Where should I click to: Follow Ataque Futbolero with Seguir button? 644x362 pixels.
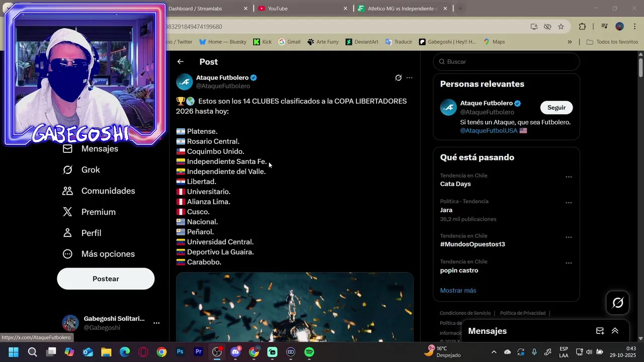pyautogui.click(x=556, y=108)
